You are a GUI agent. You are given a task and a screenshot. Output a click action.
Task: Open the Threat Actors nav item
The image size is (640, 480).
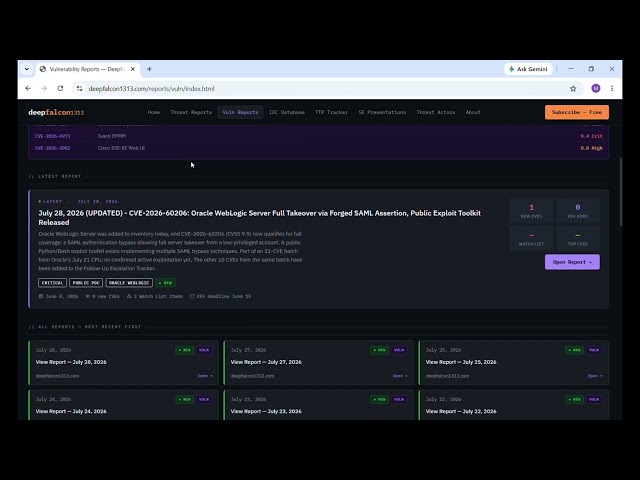pos(436,112)
